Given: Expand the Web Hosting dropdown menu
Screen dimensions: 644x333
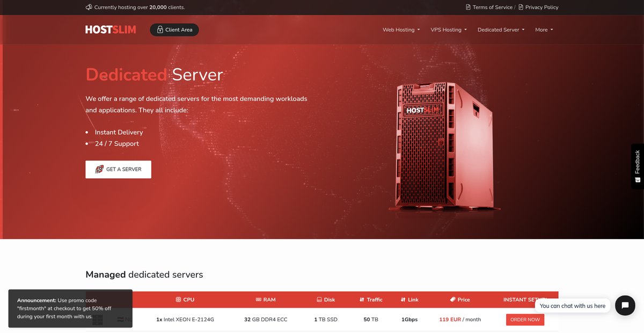Looking at the screenshot, I should point(401,30).
